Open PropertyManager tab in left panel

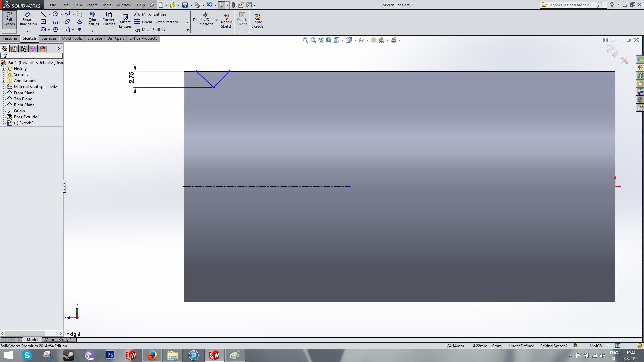coord(14,49)
